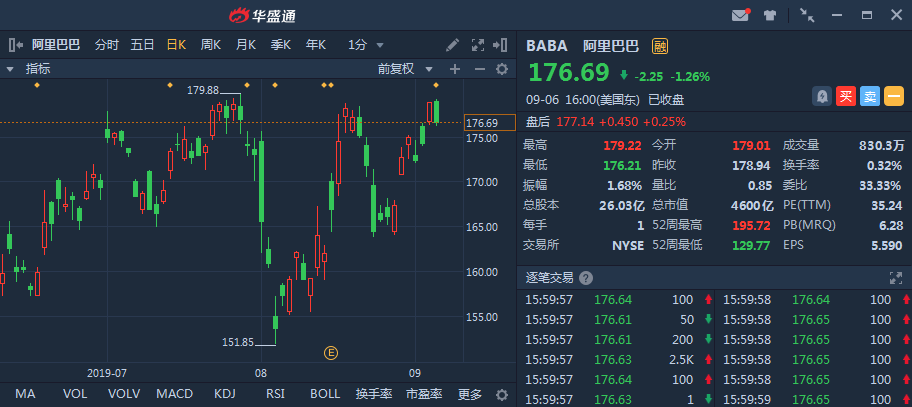The height and width of the screenshot is (407, 912).
Task: Click the zoom in plus icon
Action: (x=455, y=69)
